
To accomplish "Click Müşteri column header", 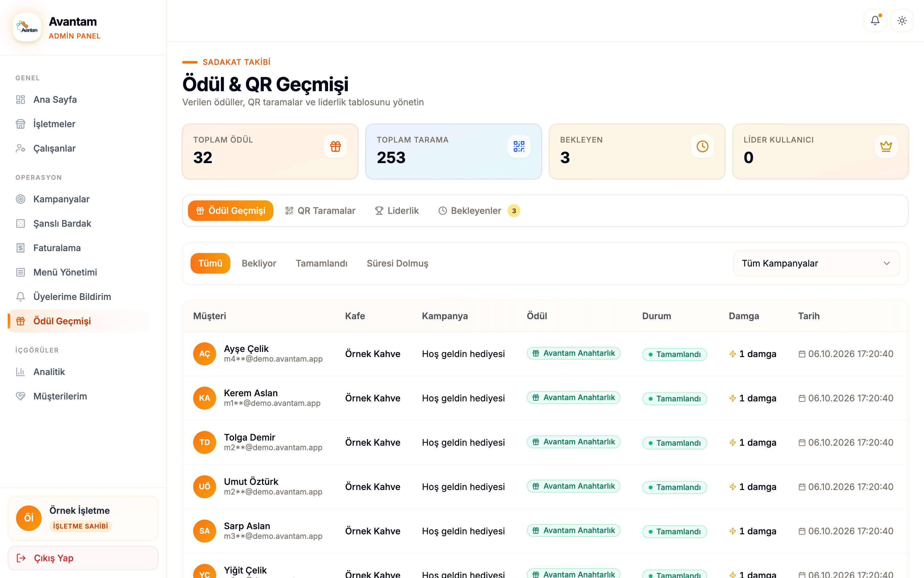I will pos(210,316).
